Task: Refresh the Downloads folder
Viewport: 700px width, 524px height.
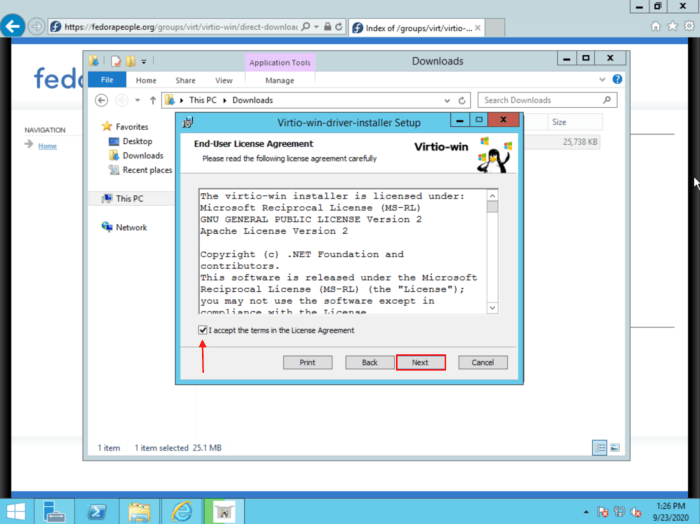Action: coord(462,100)
